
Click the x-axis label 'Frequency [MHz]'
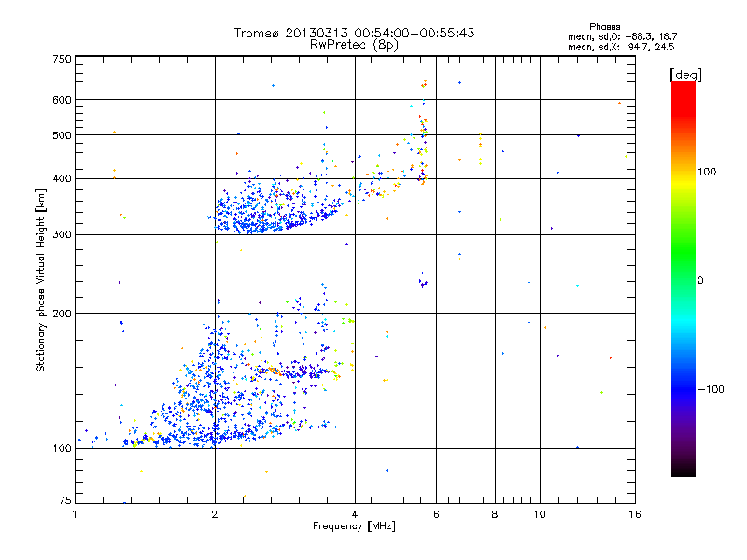pyautogui.click(x=354, y=526)
